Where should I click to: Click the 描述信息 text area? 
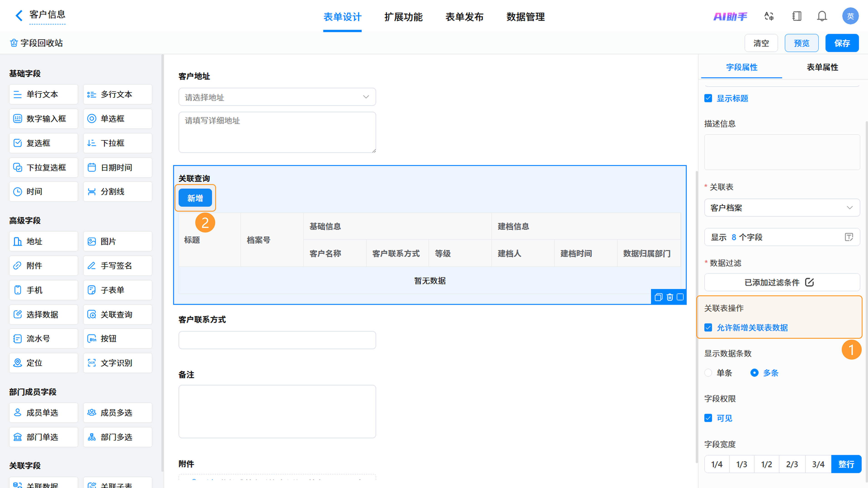click(782, 152)
